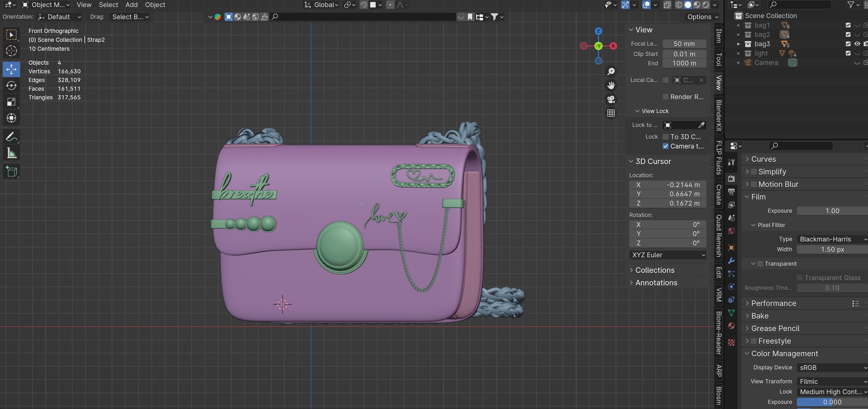Image resolution: width=868 pixels, height=409 pixels.
Task: Click the Focal Length 50 mm field
Action: tap(684, 44)
